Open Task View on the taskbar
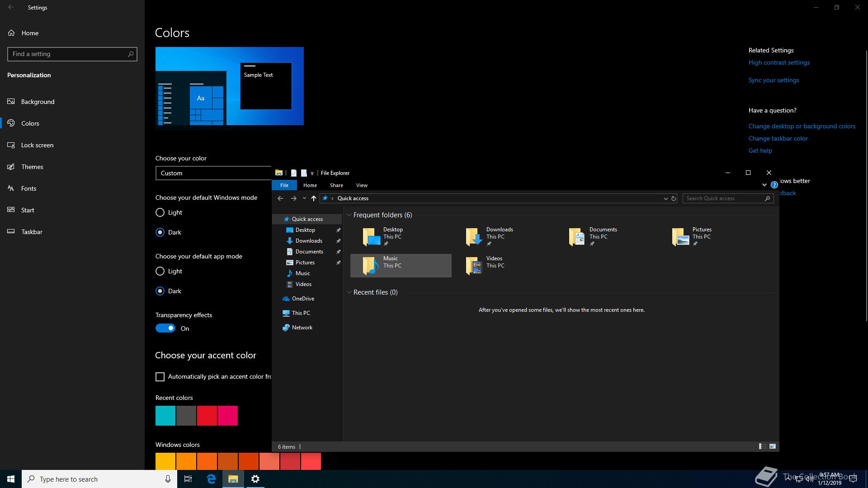This screenshot has width=868, height=488. [188, 479]
